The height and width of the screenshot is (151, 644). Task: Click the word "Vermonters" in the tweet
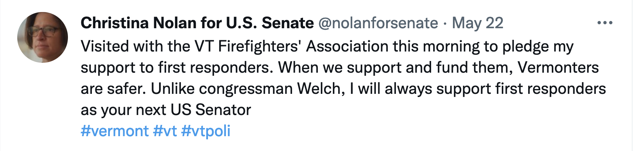click(558, 67)
